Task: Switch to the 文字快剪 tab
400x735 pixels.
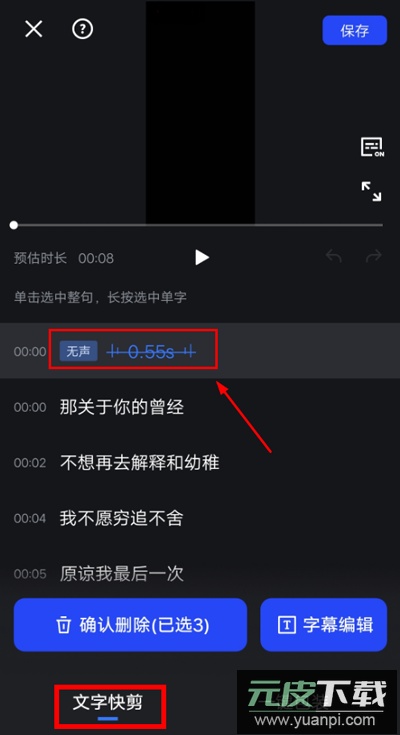Action: (x=108, y=702)
